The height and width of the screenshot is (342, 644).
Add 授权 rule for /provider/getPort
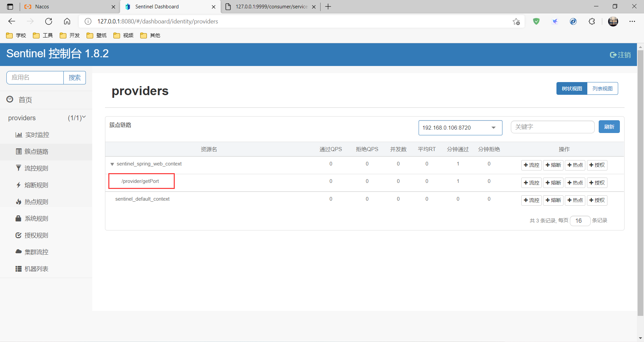pos(597,183)
